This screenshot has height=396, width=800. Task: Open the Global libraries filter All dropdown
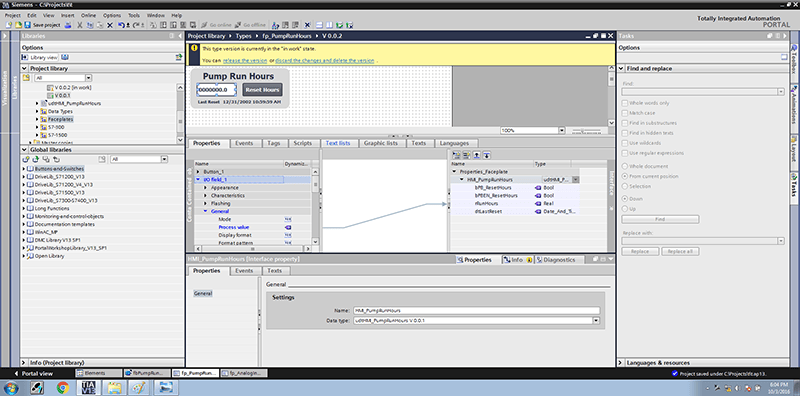pos(164,159)
